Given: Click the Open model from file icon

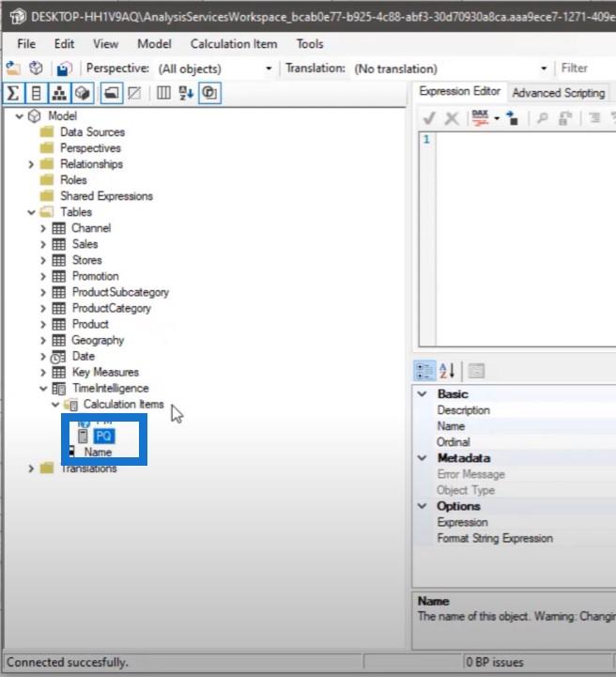Looking at the screenshot, I should pyautogui.click(x=13, y=69).
